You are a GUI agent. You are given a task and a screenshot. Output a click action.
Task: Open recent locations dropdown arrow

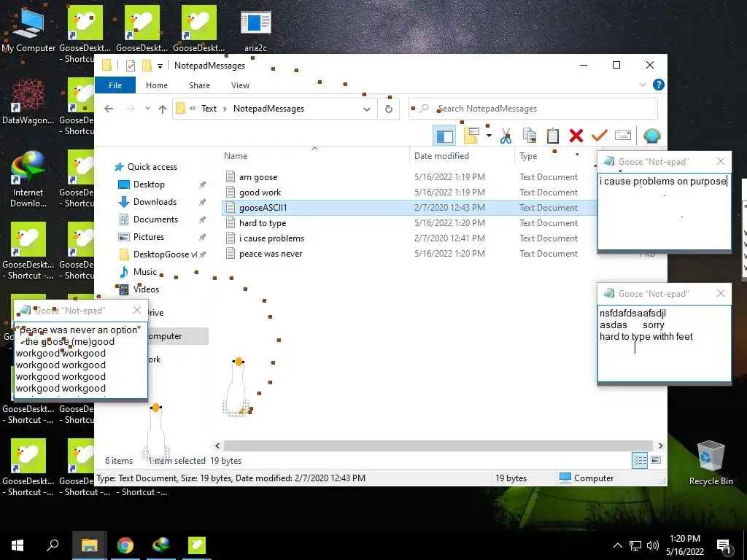coord(147,109)
